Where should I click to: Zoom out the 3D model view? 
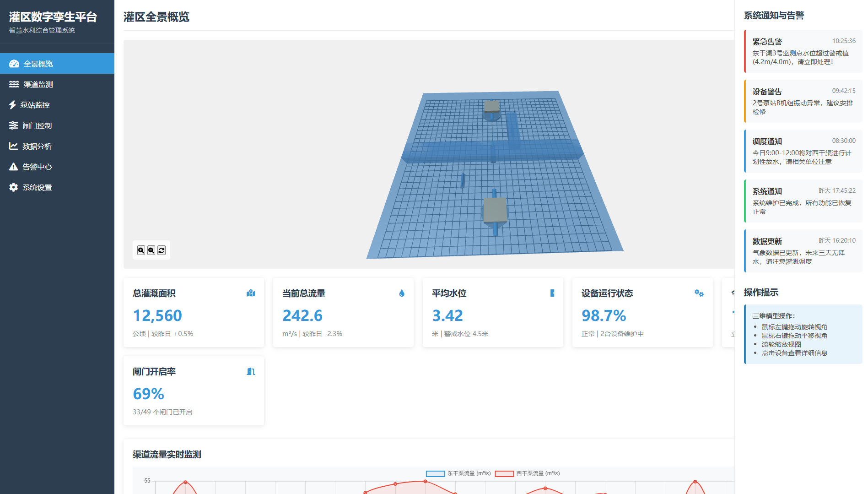tap(151, 250)
